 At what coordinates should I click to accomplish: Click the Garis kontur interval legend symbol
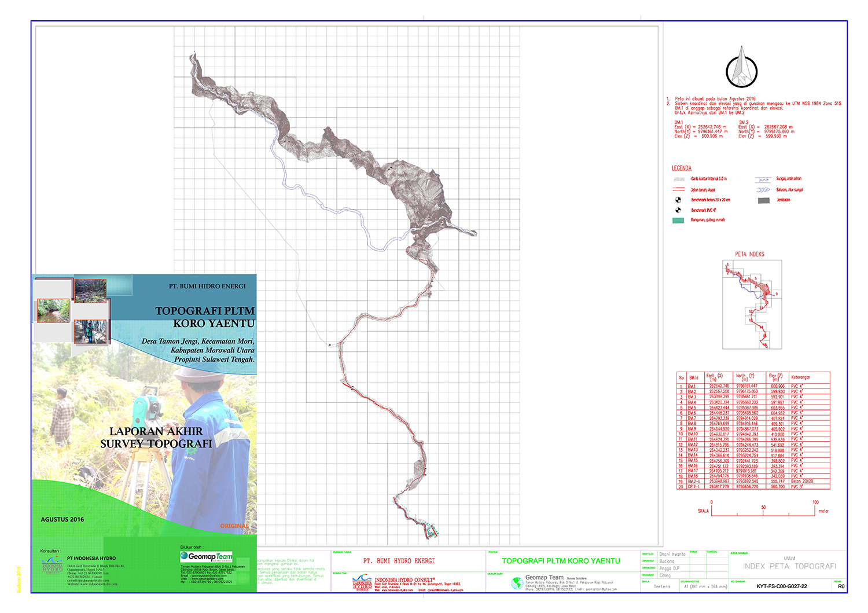[679, 179]
